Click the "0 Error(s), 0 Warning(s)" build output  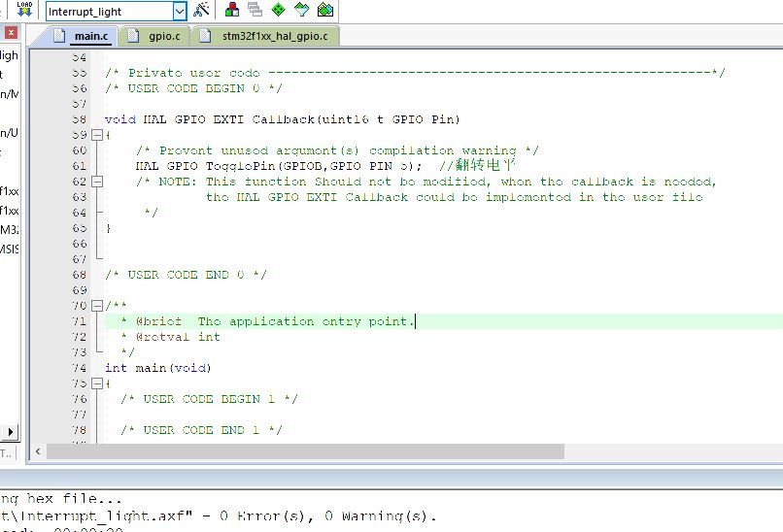[328, 515]
